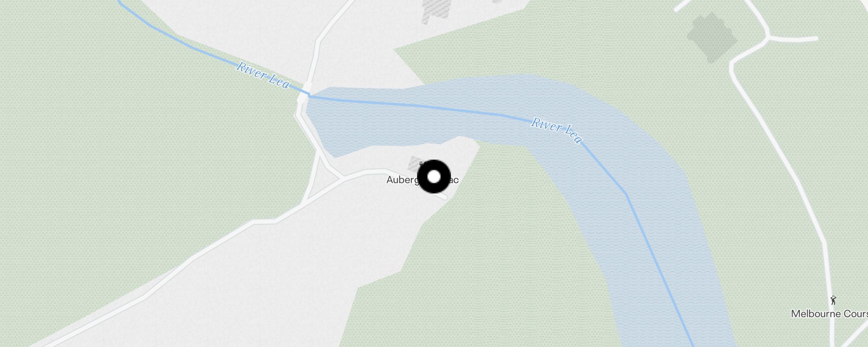This screenshot has width=868, height=347.
Task: Select the dead-end road tip right of the marker
Action: (444, 198)
